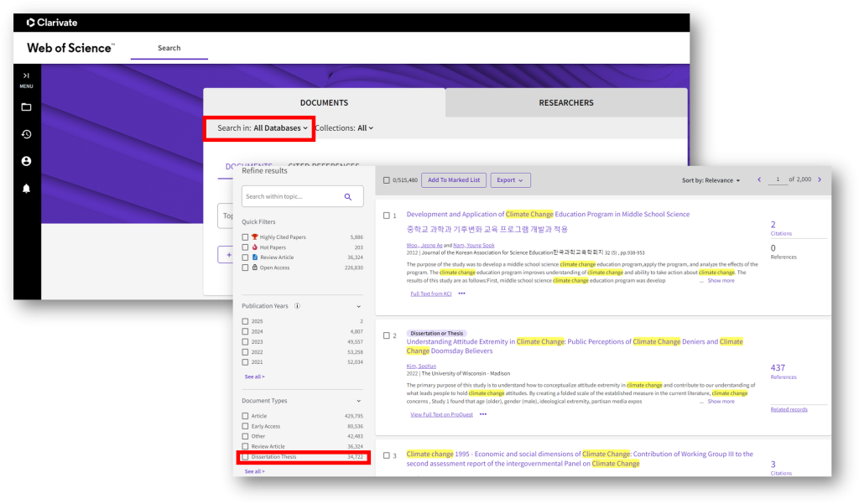See all publication years
The height and width of the screenshot is (504, 859).
[x=255, y=377]
